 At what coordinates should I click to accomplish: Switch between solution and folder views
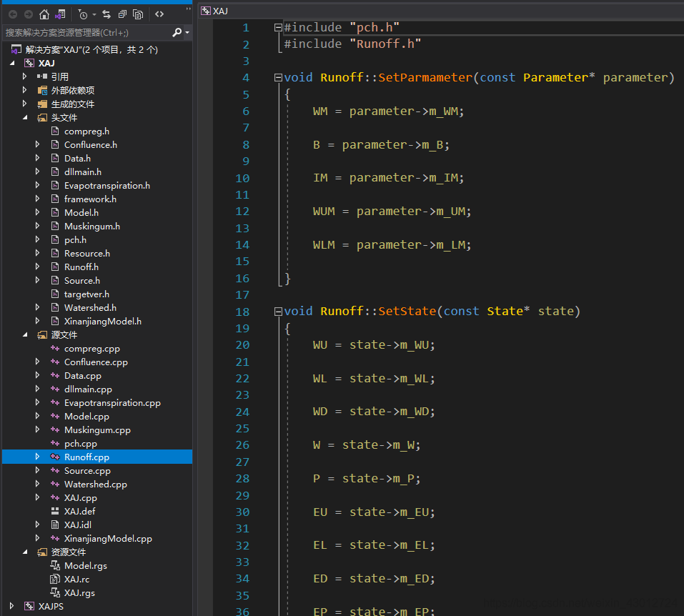point(61,14)
